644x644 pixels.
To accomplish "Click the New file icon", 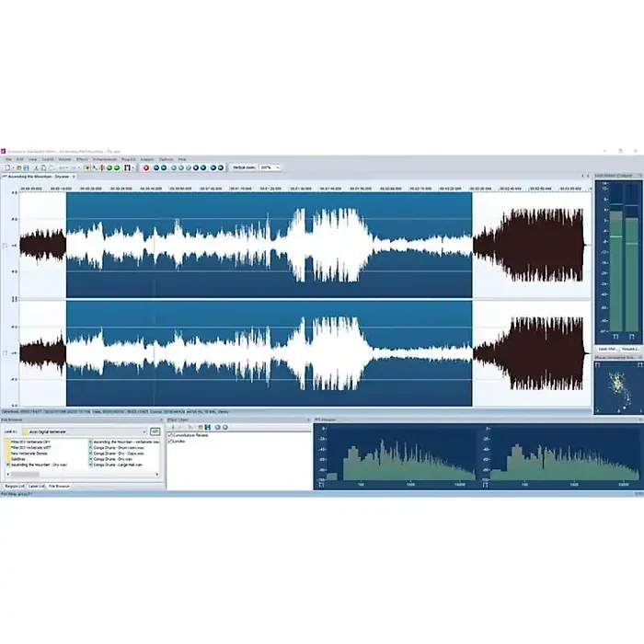I will (7, 167).
